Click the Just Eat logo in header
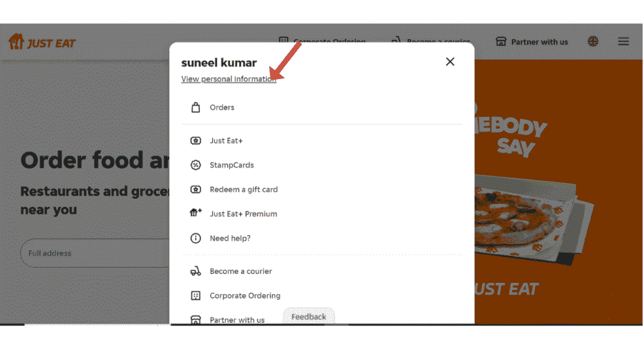 pyautogui.click(x=42, y=42)
